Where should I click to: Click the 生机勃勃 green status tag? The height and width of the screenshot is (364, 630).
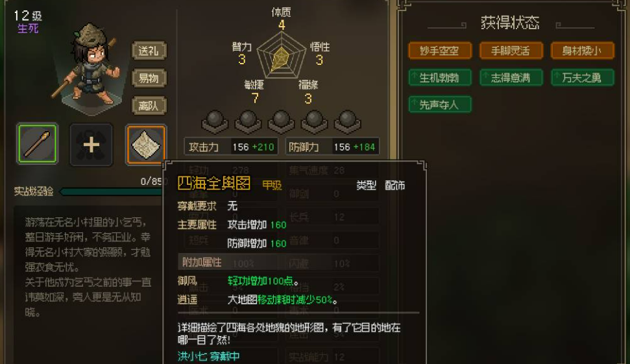tap(439, 78)
